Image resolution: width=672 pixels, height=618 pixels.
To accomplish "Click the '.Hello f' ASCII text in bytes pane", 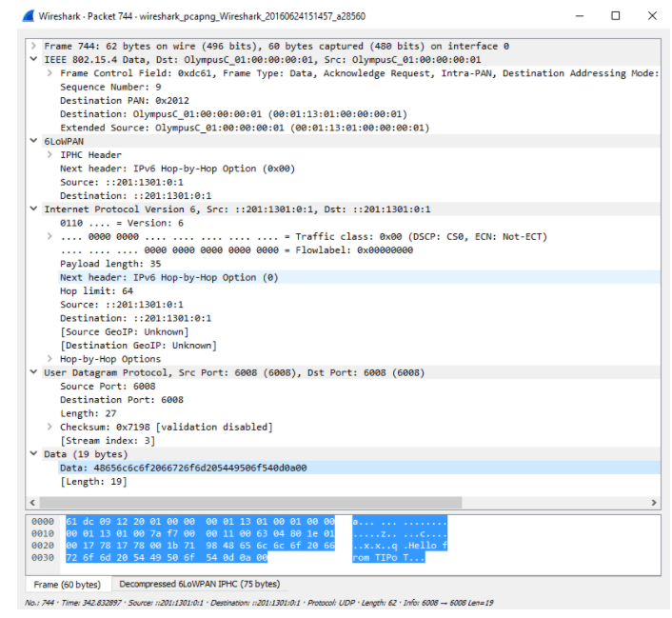I will click(x=425, y=546).
